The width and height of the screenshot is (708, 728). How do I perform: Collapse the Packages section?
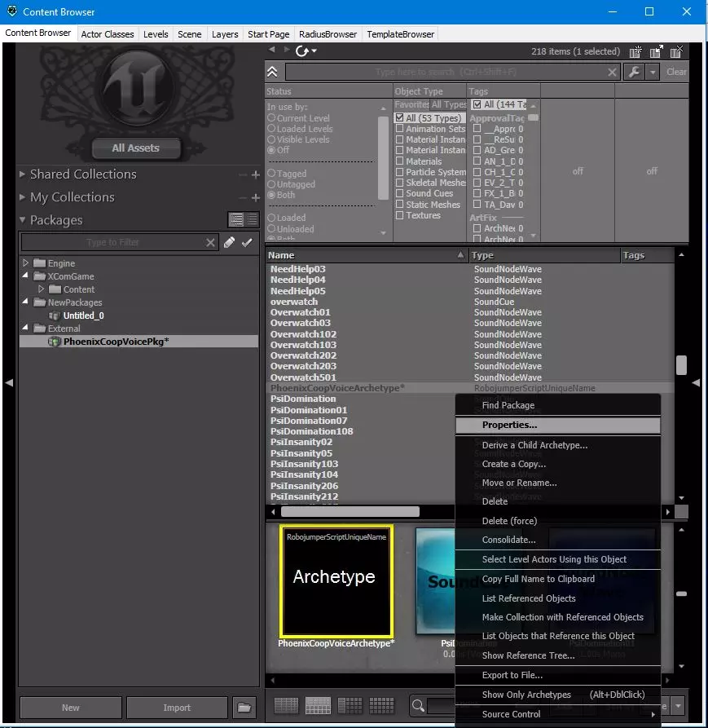22,220
